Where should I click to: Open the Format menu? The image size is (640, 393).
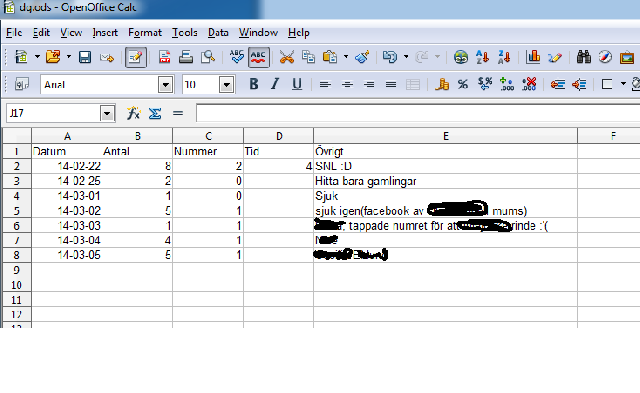(x=145, y=33)
